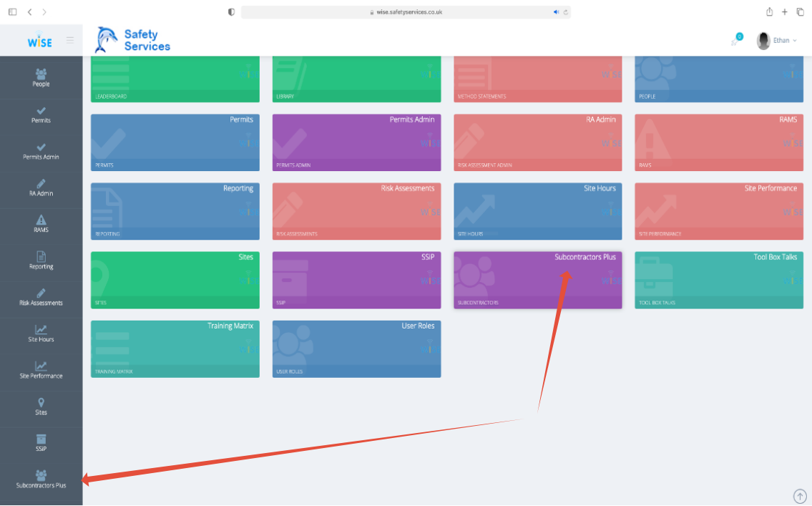This screenshot has height=506, width=812.
Task: Open the Risk Assessments tile
Action: click(x=357, y=211)
